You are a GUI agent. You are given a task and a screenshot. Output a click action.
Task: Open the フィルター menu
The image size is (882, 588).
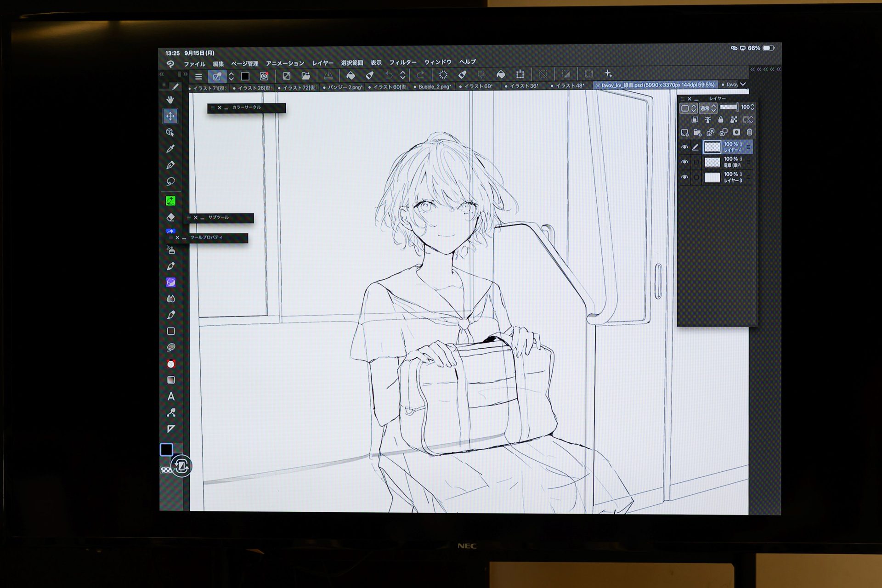click(402, 62)
